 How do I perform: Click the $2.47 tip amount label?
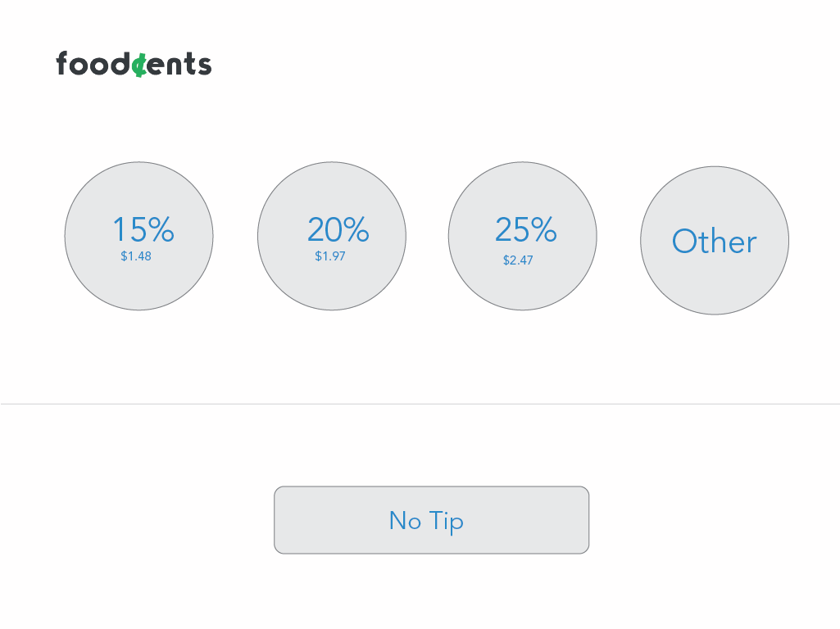coord(518,260)
